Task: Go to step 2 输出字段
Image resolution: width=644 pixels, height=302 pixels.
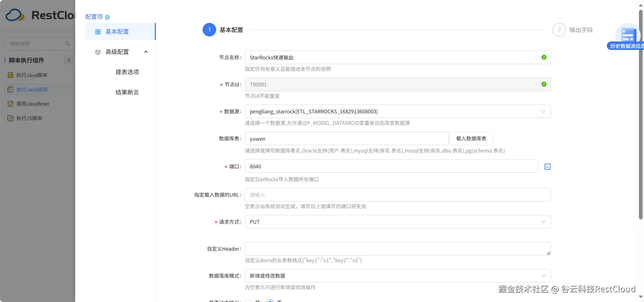Action: coord(573,30)
